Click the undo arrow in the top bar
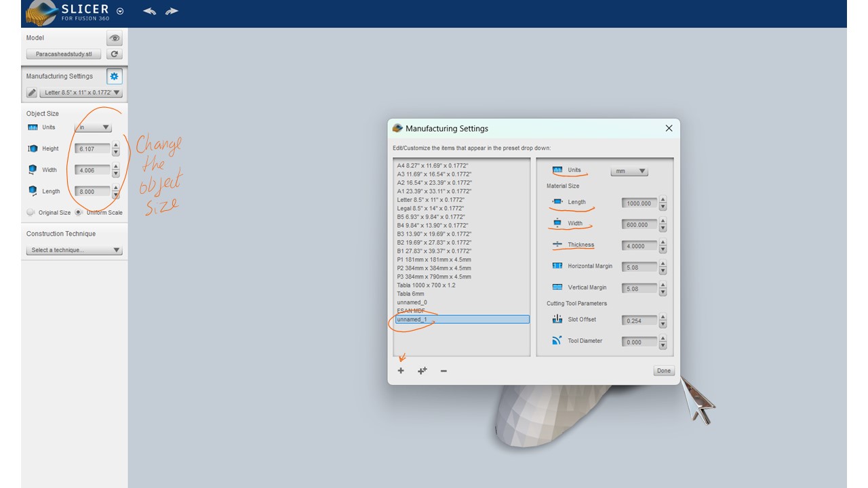Image resolution: width=868 pixels, height=488 pixels. coord(149,11)
